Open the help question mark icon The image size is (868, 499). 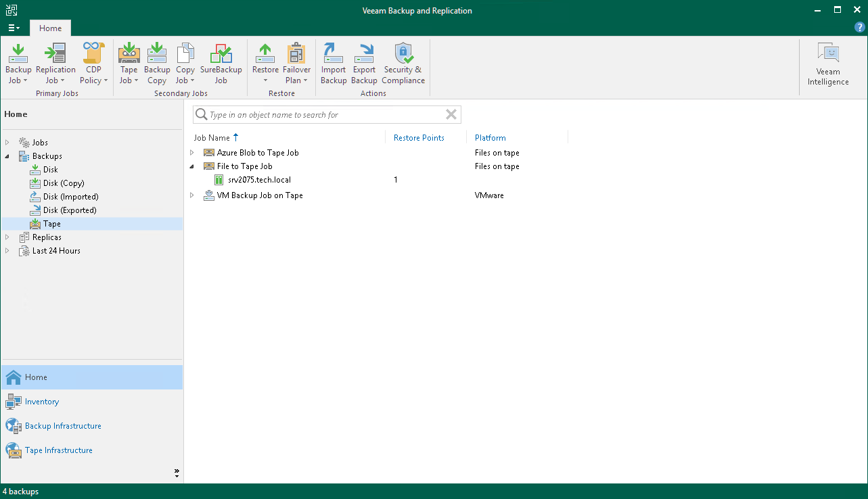tap(860, 28)
